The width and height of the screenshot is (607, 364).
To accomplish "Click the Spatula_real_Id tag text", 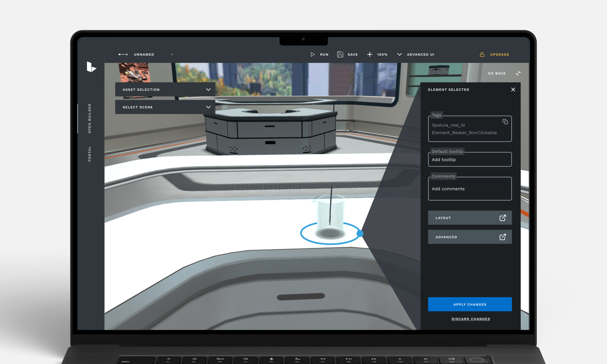I will click(448, 125).
